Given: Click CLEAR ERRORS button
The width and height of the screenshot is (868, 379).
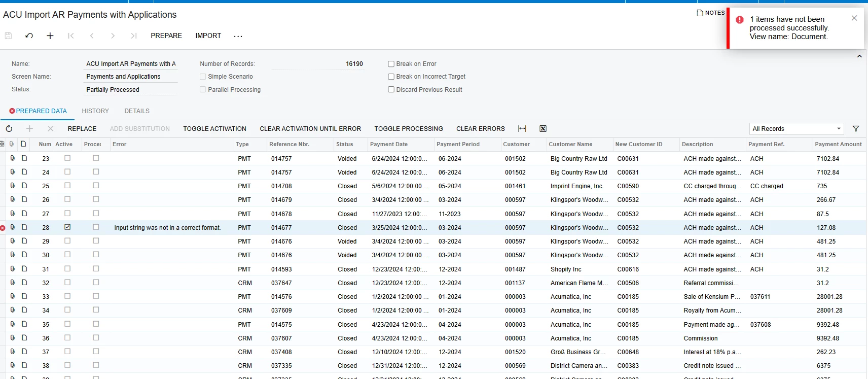Looking at the screenshot, I should [x=481, y=129].
